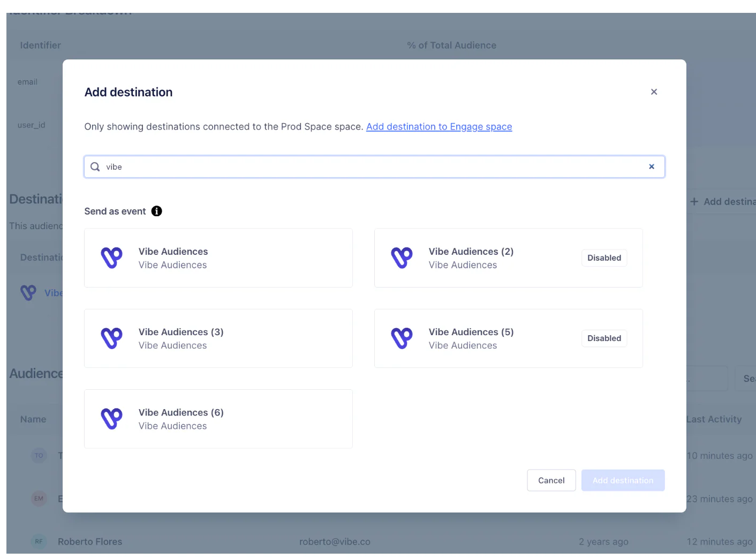Viewport: 756px width, 559px height.
Task: Click Last Activity column header
Action: point(714,419)
